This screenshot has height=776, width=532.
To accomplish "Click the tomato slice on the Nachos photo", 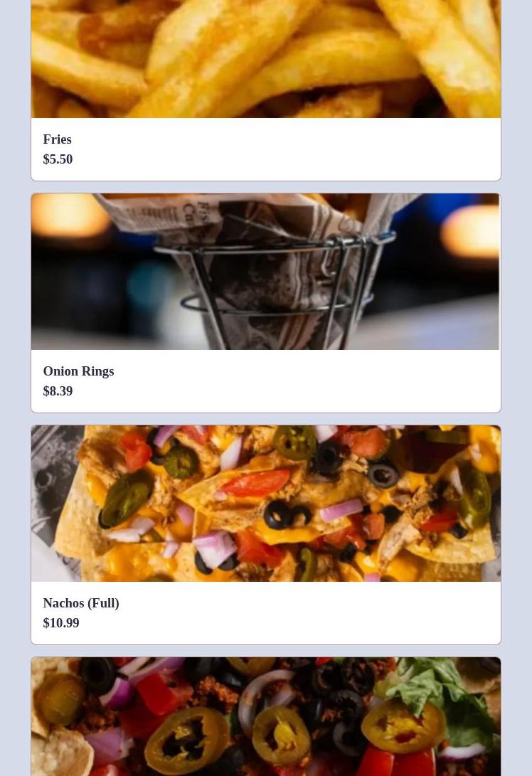I will tap(256, 483).
